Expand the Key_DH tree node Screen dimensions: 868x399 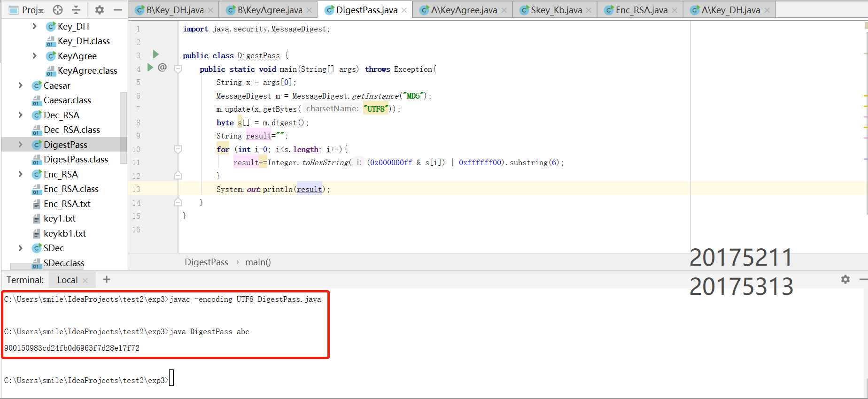[34, 26]
